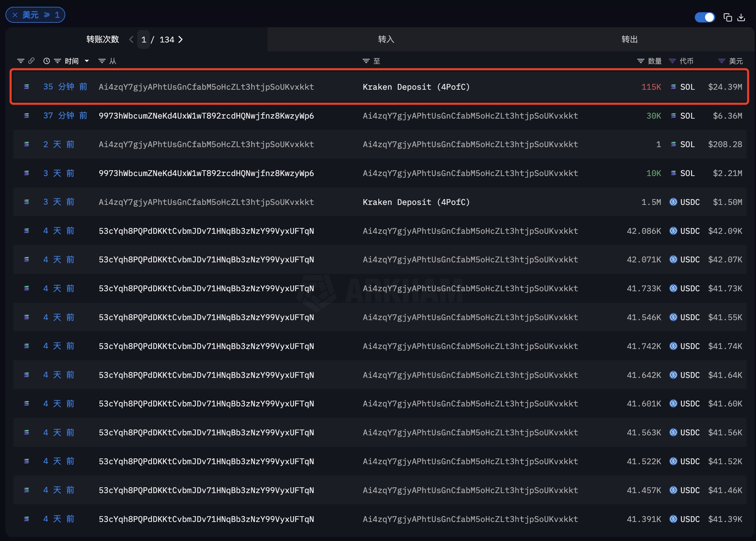This screenshot has height=541, width=756.
Task: Open recipient Ai4zqY7gjy… in the $208.28 row
Action: pyautogui.click(x=470, y=144)
